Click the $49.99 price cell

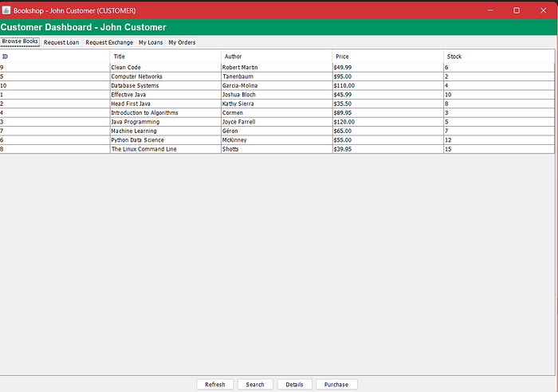(388, 67)
